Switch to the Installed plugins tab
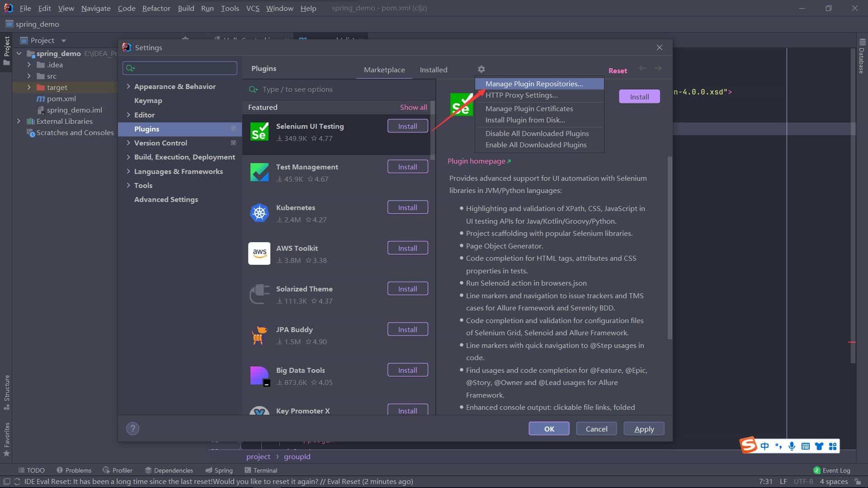 pyautogui.click(x=433, y=70)
